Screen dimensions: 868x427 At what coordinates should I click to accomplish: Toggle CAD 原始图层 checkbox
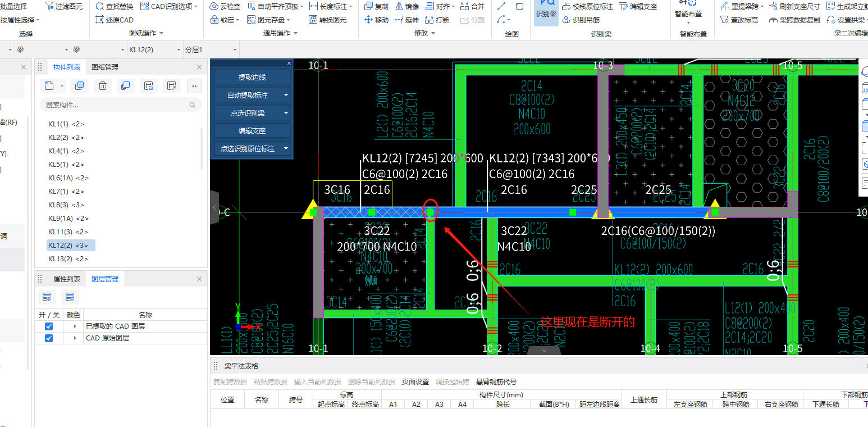pyautogui.click(x=49, y=338)
